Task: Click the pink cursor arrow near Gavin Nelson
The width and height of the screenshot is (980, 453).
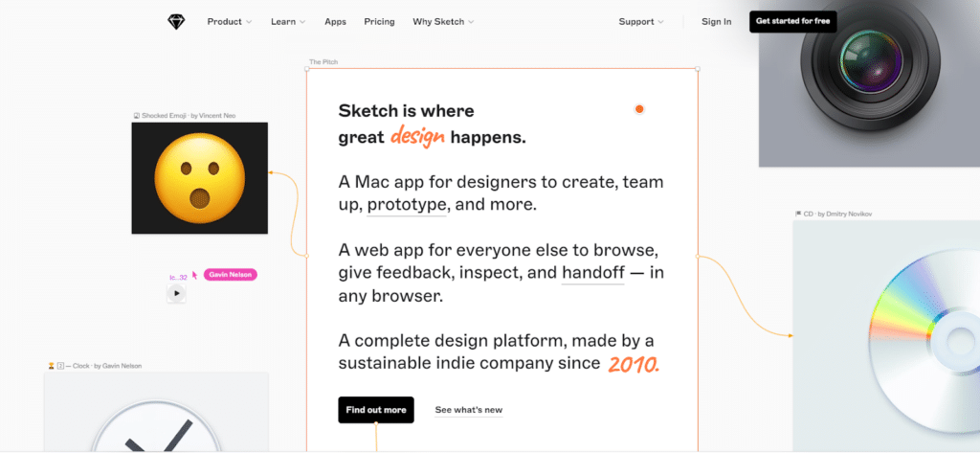Action: tap(195, 275)
